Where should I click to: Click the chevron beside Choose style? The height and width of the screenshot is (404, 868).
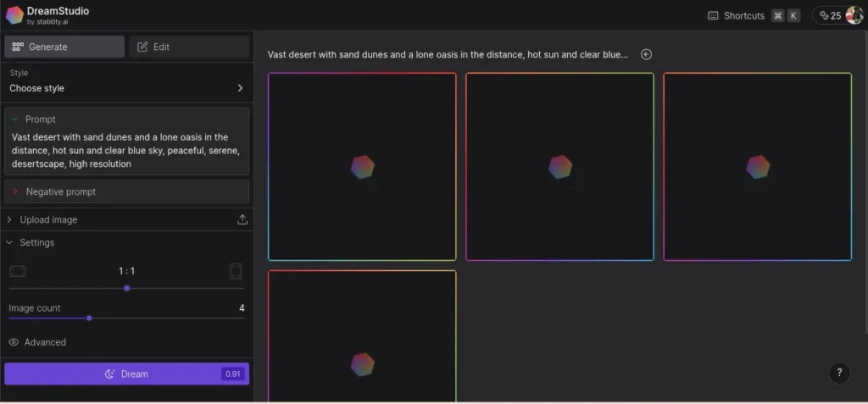tap(240, 88)
